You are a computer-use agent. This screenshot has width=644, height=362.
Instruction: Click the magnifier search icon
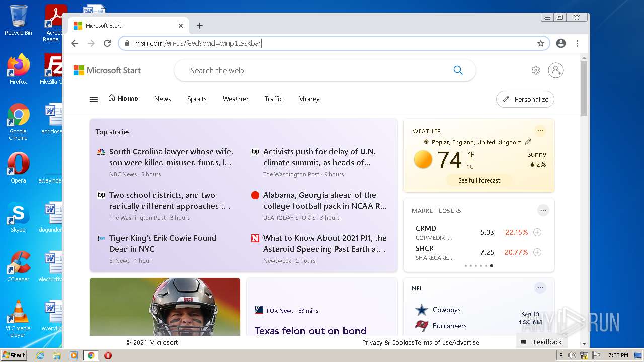point(458,70)
